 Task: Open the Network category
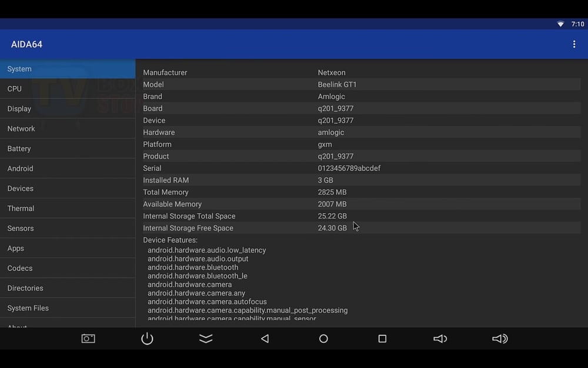(68, 128)
